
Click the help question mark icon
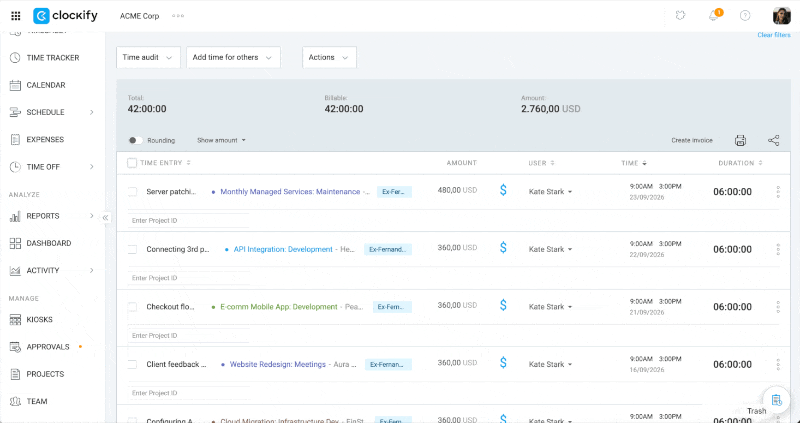745,16
